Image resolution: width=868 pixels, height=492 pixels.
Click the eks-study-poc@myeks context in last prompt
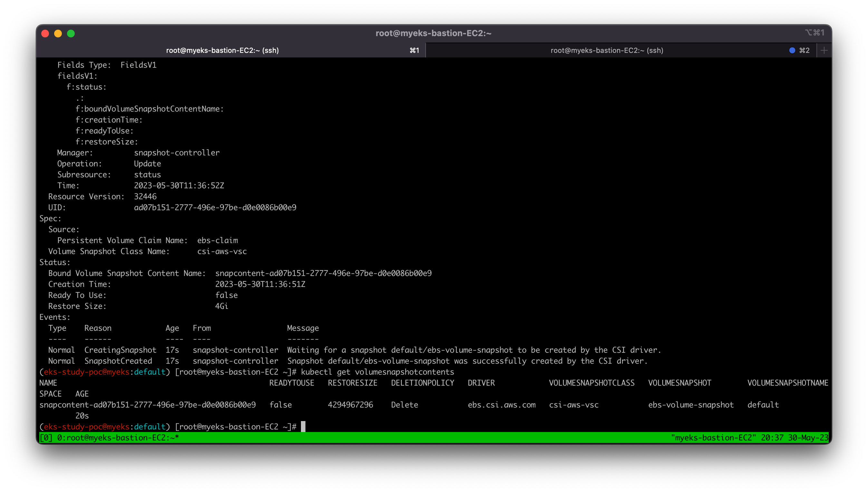click(86, 427)
